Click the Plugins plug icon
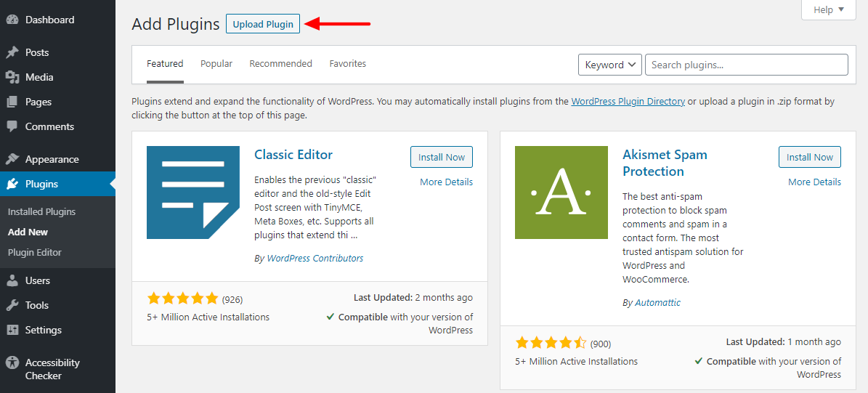The image size is (868, 393). click(12, 185)
